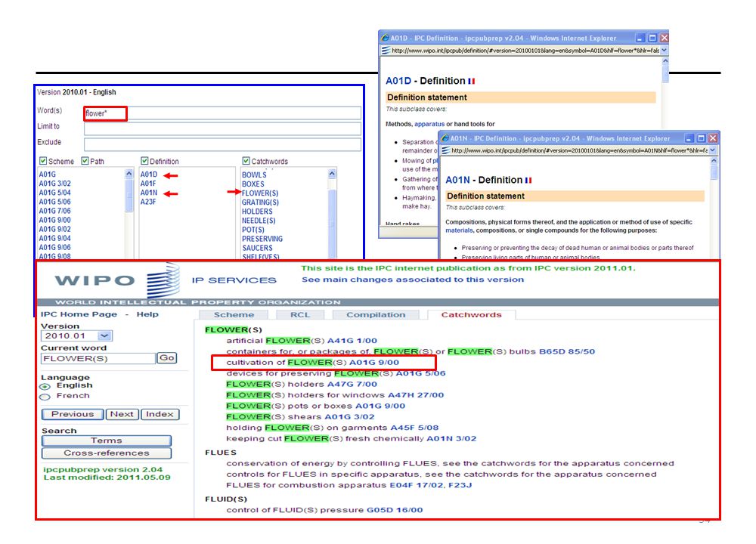
Task: Click the Next button
Action: tap(122, 414)
